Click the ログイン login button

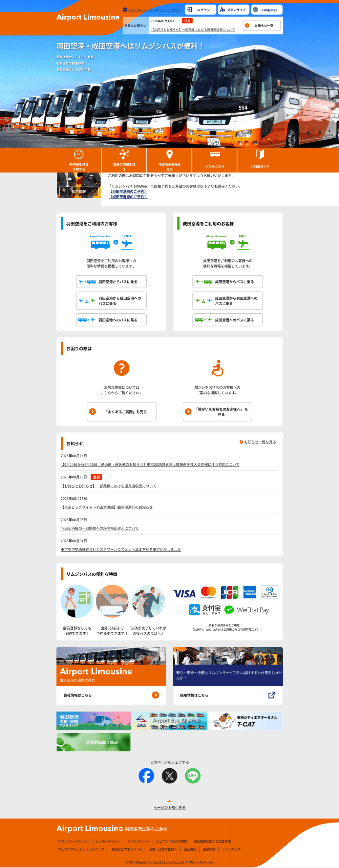[200, 10]
